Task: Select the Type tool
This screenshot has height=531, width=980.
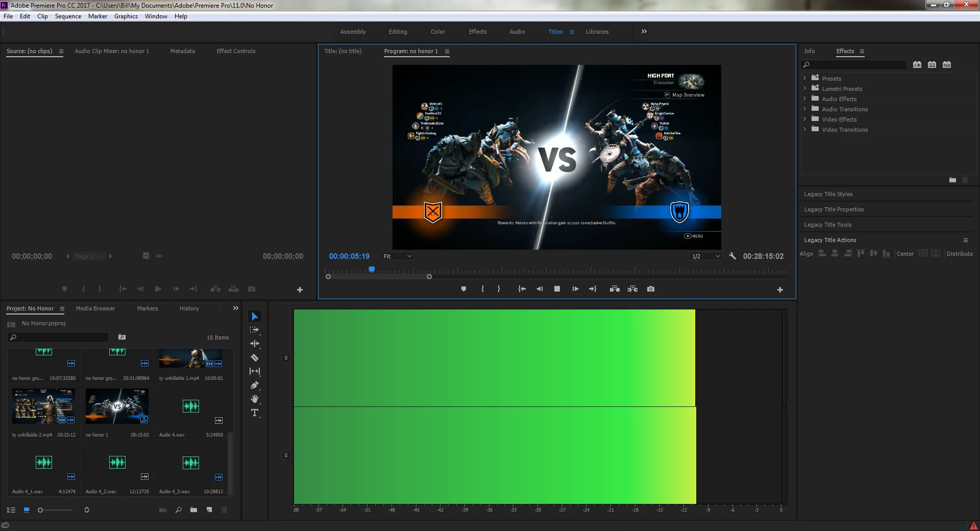Action: 255,413
